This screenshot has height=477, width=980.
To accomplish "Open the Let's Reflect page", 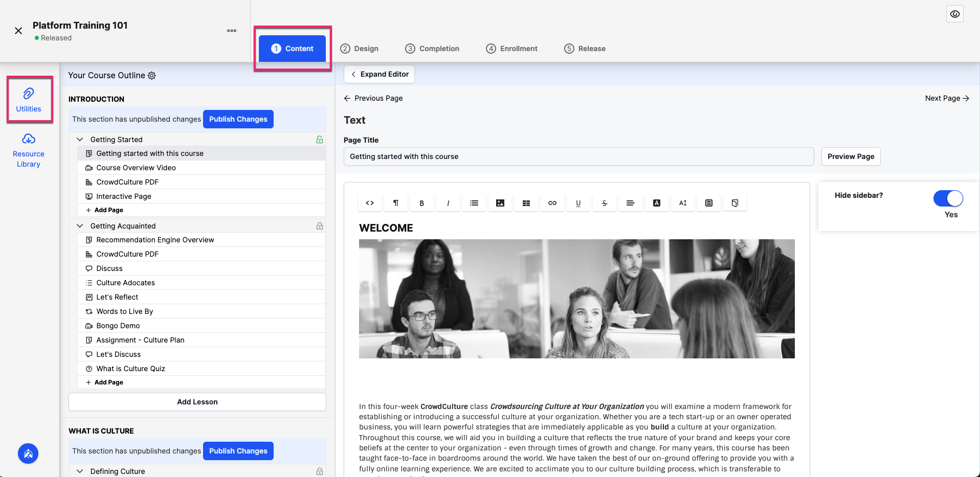I will coord(202,297).
